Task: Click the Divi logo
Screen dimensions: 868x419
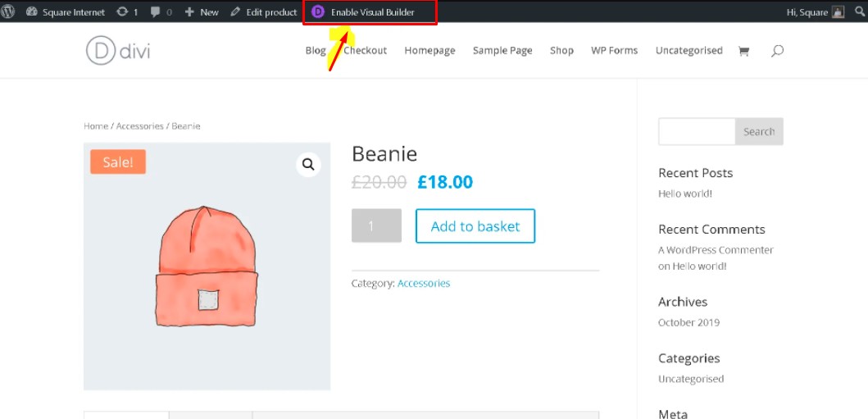Action: point(118,51)
